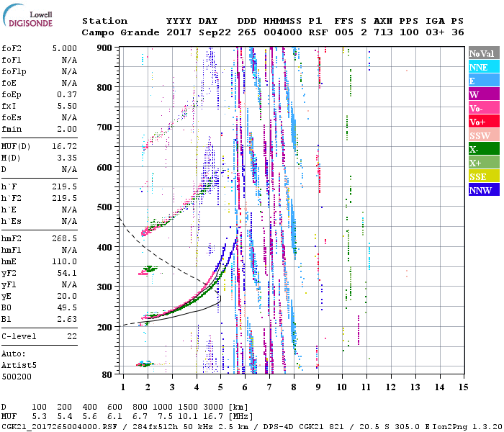Viewport: 504px width, 432px height.
Task: Click the Artist5 auto-scaling label
Action: [x=19, y=366]
